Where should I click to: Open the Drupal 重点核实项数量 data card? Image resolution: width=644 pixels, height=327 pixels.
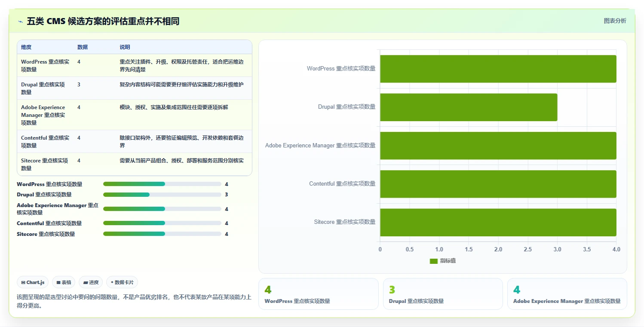[x=443, y=294]
